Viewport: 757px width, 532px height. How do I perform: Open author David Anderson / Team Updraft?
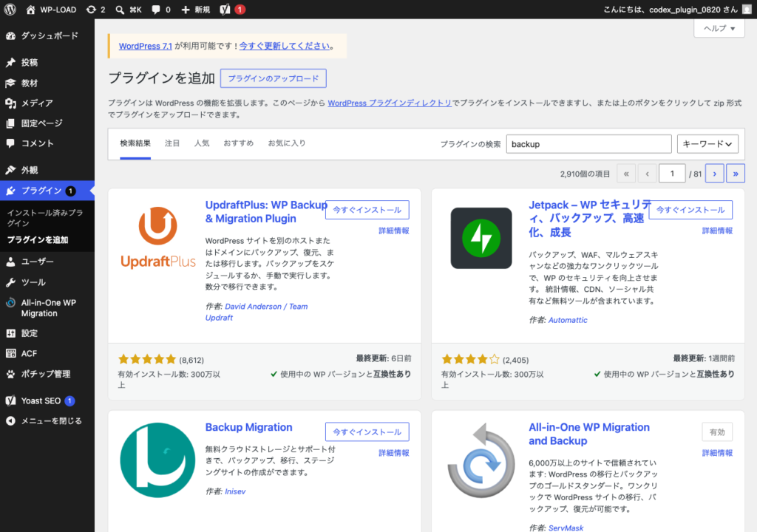(257, 312)
